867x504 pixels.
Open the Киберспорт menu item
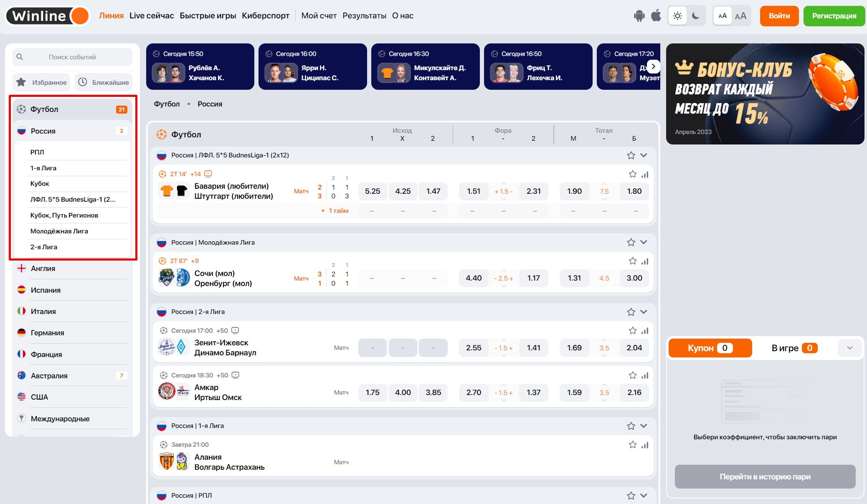pyautogui.click(x=266, y=16)
